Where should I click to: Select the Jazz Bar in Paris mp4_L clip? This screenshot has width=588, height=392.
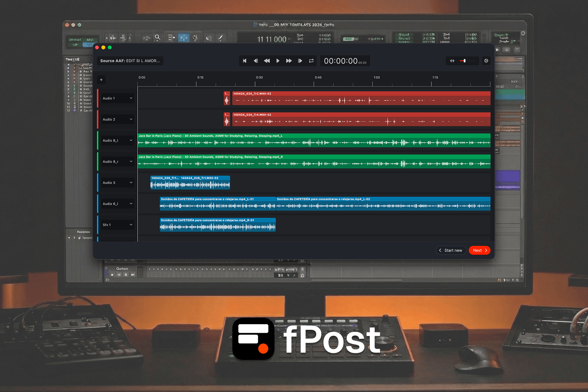coord(314,140)
